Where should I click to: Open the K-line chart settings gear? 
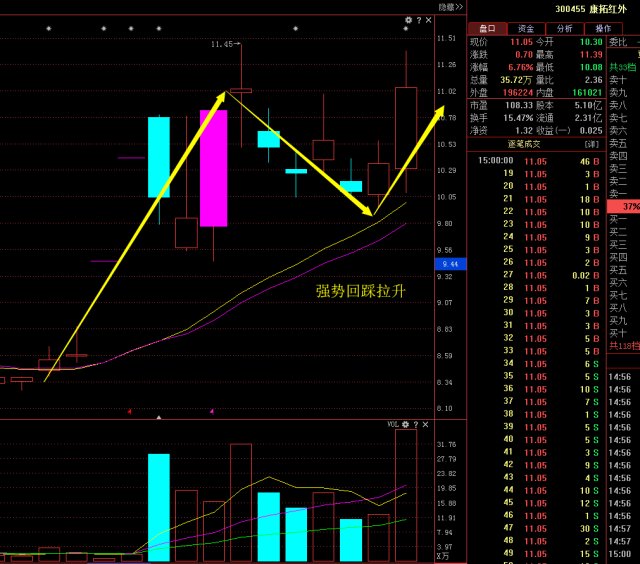coord(408,20)
